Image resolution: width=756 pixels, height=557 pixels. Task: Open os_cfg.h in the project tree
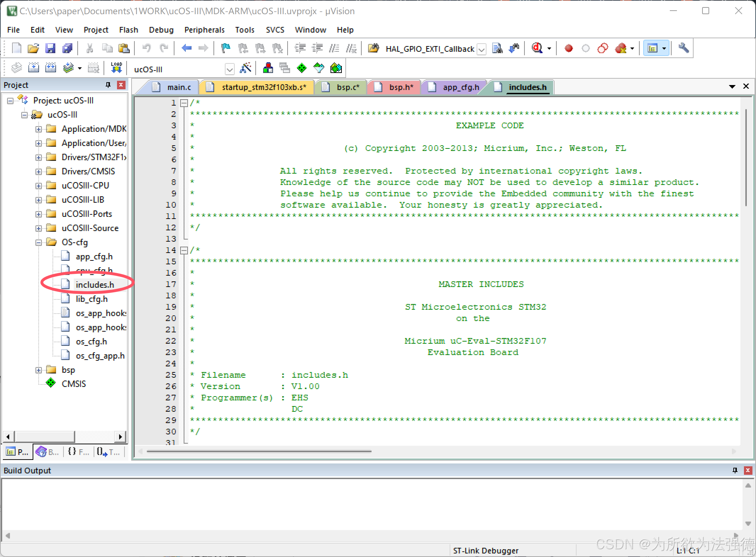point(91,342)
